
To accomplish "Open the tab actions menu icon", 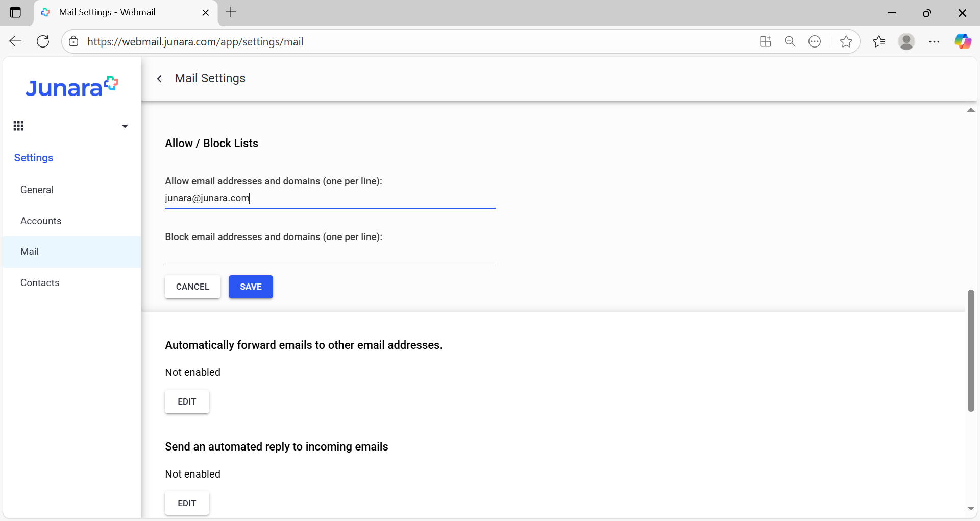I will (15, 12).
